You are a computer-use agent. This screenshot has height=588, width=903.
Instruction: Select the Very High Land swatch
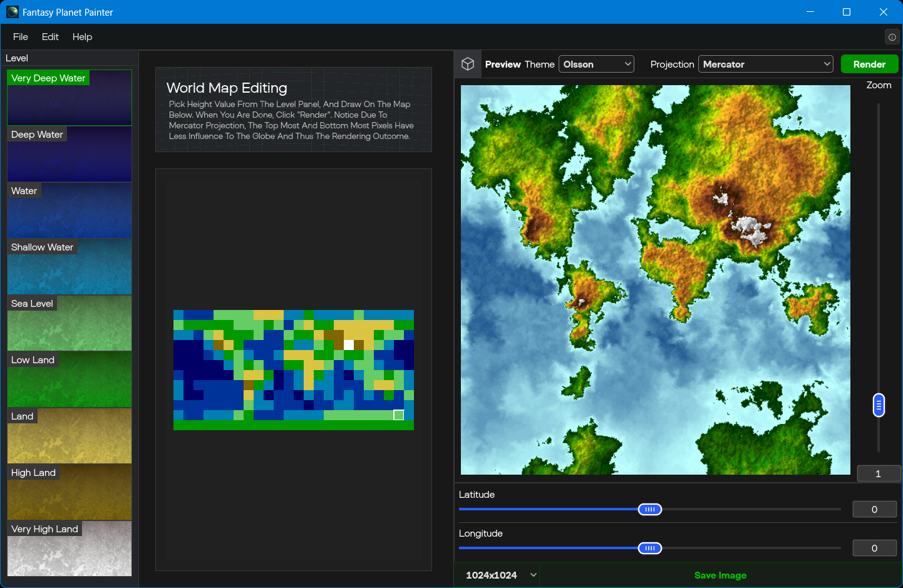70,549
